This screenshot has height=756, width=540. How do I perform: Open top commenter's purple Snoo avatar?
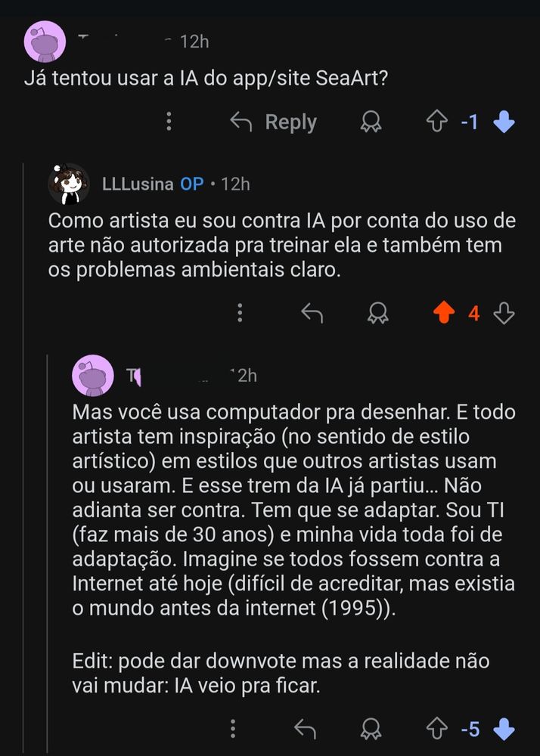click(45, 42)
